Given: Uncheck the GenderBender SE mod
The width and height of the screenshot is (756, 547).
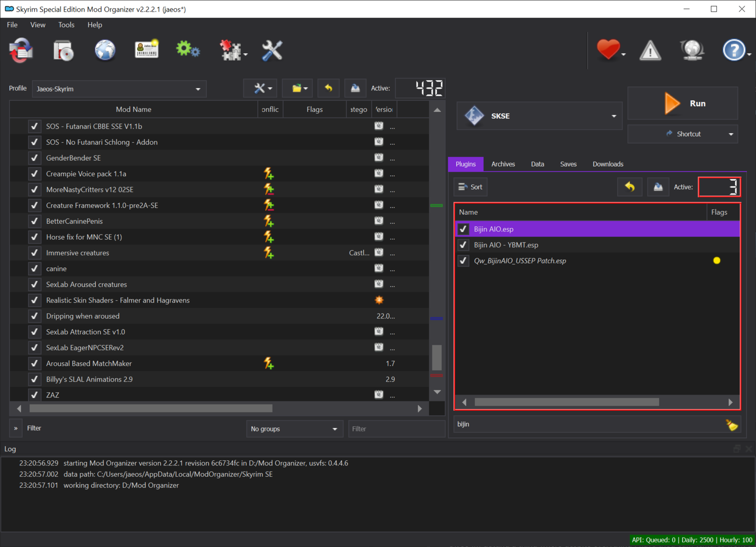Looking at the screenshot, I should pyautogui.click(x=34, y=158).
